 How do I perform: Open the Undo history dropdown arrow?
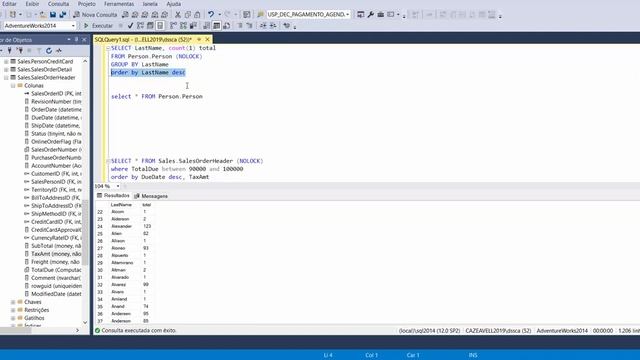[220, 14]
